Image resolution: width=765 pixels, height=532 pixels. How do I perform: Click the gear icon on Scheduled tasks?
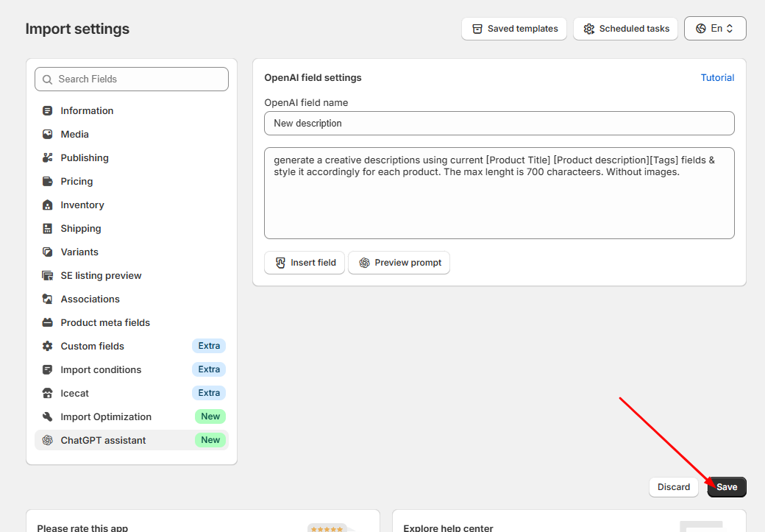[x=589, y=29]
